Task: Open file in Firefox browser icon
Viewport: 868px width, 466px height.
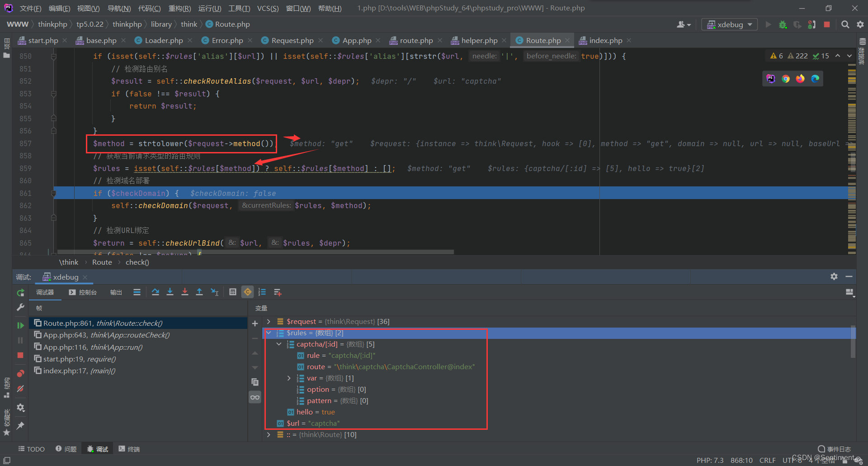Action: point(800,79)
